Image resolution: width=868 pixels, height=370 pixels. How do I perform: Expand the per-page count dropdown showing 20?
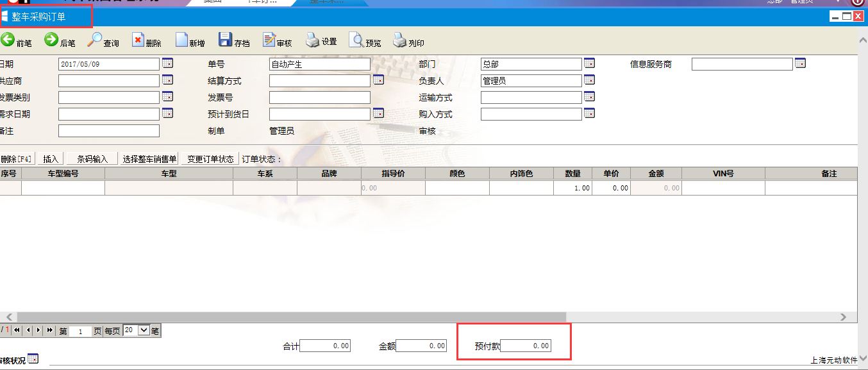coord(144,330)
